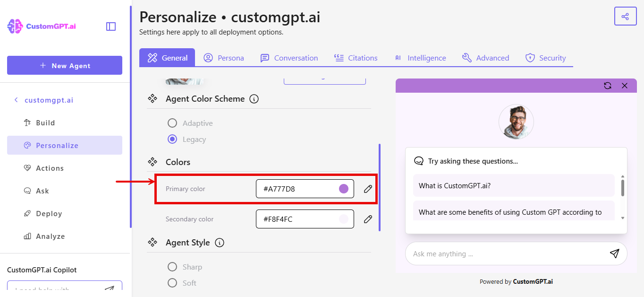Open Deploy in the sidebar
This screenshot has width=644, height=297.
click(65, 213)
